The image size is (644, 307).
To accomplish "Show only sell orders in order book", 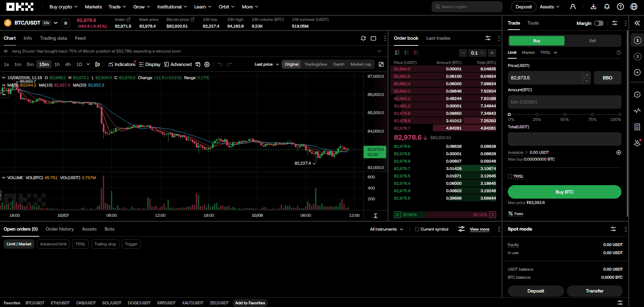I will click(x=416, y=53).
